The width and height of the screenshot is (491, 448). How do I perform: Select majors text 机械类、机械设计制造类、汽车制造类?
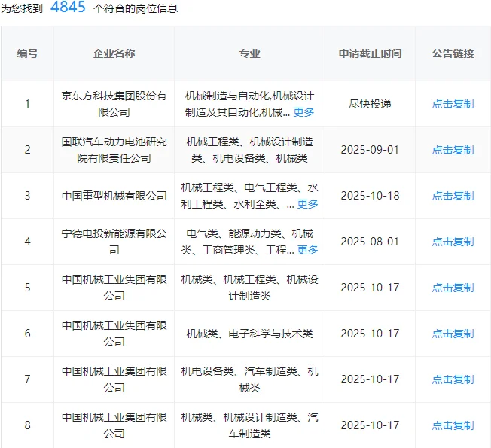249,425
